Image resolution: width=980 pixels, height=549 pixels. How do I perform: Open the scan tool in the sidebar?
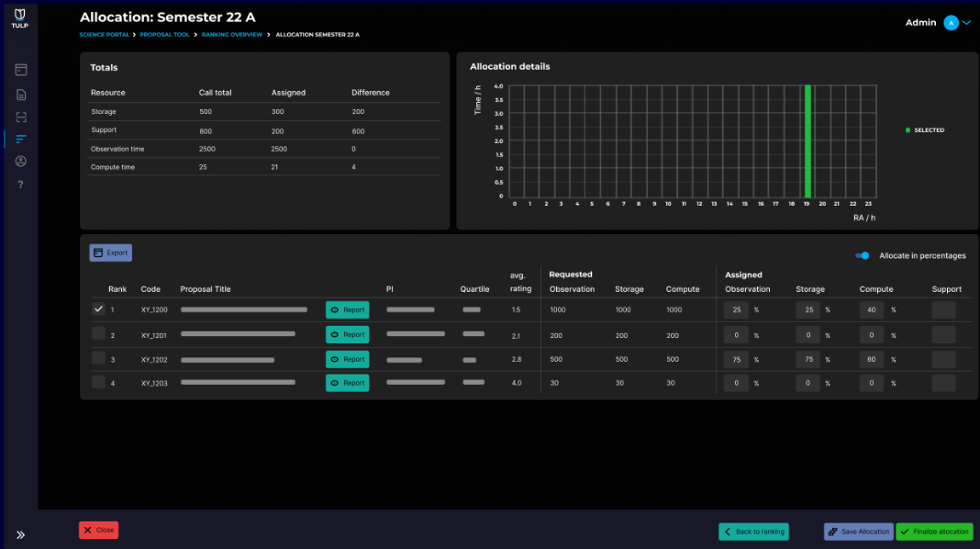pyautogui.click(x=20, y=117)
